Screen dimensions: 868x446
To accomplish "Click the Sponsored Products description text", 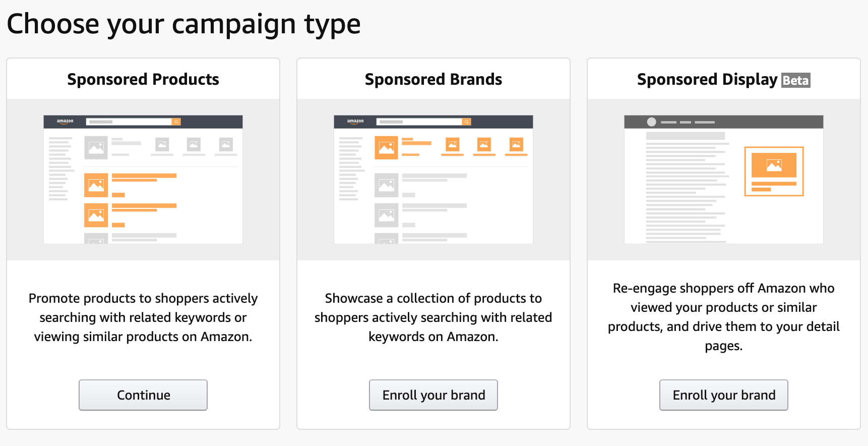I will [143, 317].
